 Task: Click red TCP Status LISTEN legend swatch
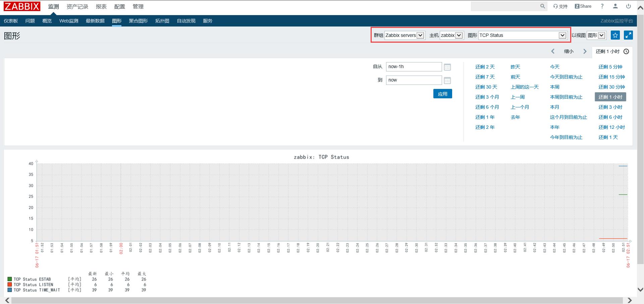click(10, 284)
